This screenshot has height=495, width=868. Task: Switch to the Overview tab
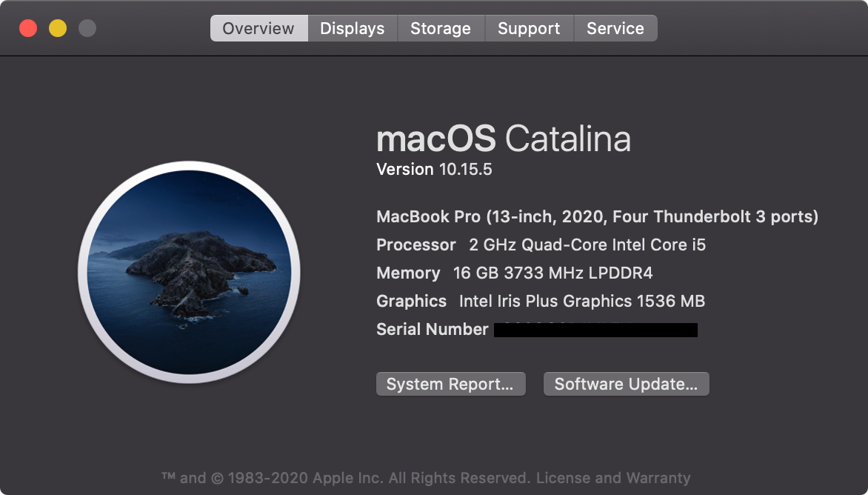[x=258, y=28]
